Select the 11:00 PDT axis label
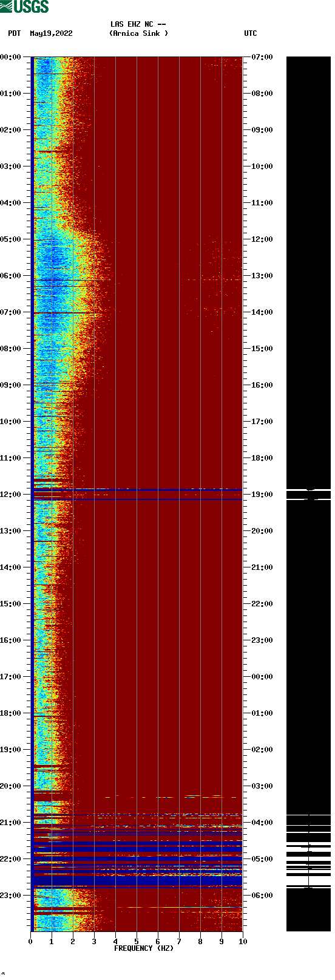This screenshot has height=980, width=335. (11, 458)
